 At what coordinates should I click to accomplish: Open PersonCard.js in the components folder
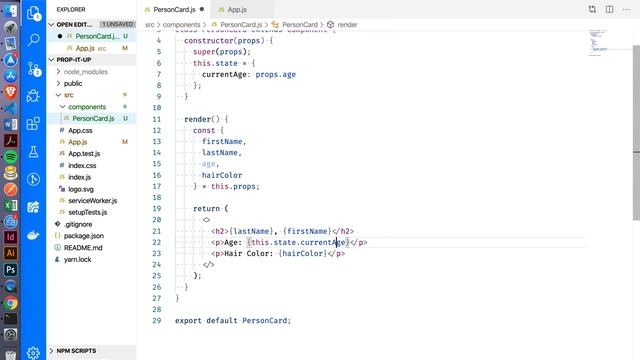(91, 118)
